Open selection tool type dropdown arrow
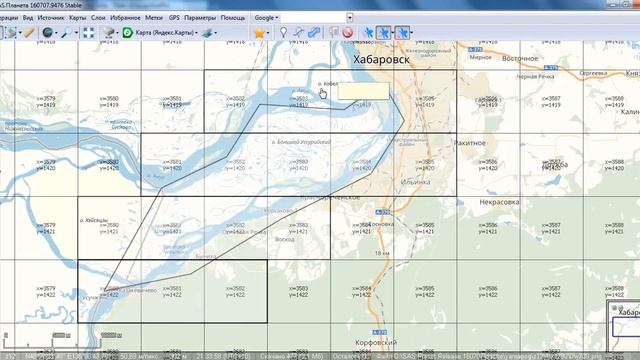Image resolution: width=640 pixels, height=360 pixels. pyautogui.click(x=20, y=33)
